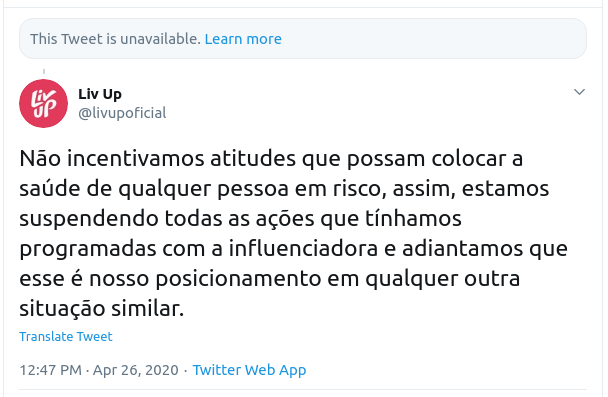Viewport: 608px width, 397px height.
Task: Click the Apr 26, 2020 date
Action: 136,370
